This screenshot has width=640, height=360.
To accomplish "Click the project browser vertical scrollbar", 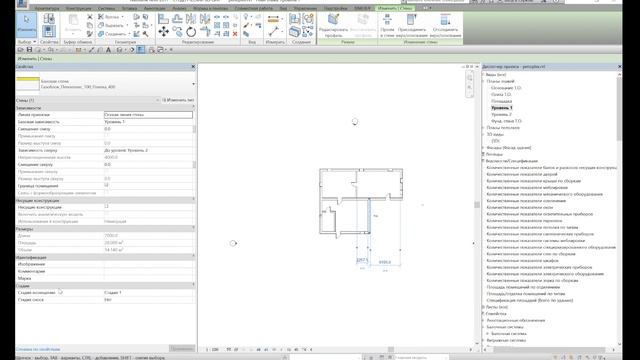I will [x=619, y=109].
